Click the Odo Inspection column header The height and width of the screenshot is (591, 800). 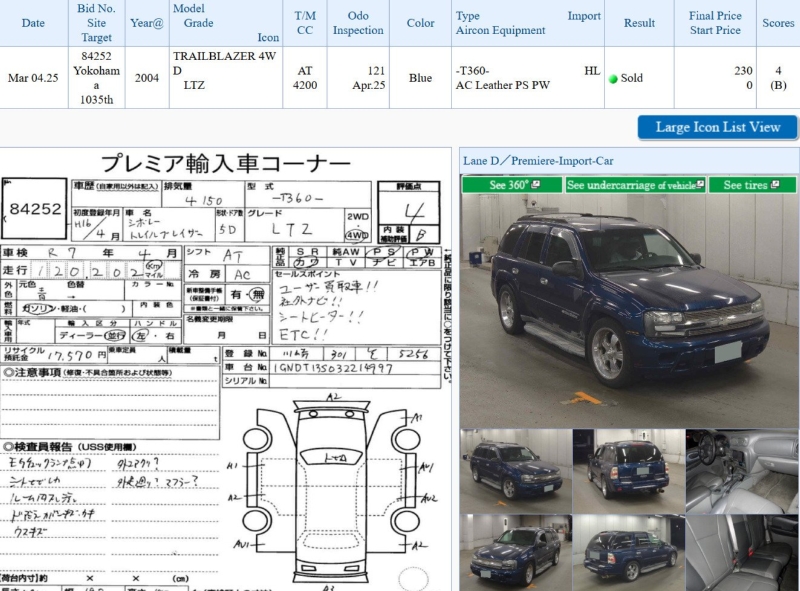(358, 23)
